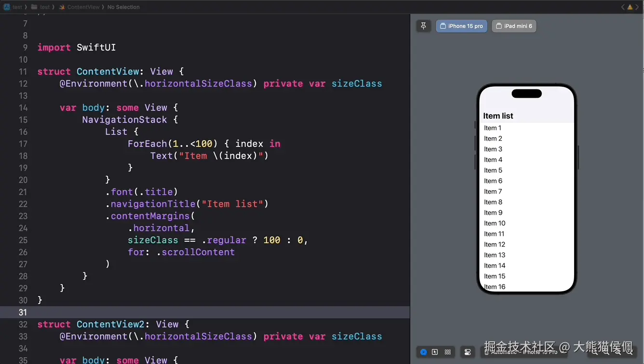Switch to the iPad mini 6 preview tab
Viewport: 644px width, 364px height.
(x=514, y=26)
